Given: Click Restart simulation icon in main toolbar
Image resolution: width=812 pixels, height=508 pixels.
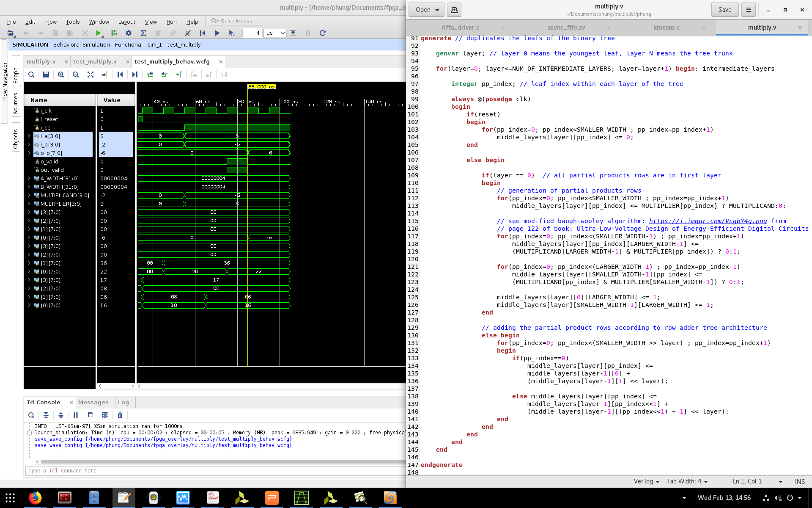Looking at the screenshot, I should [203, 33].
